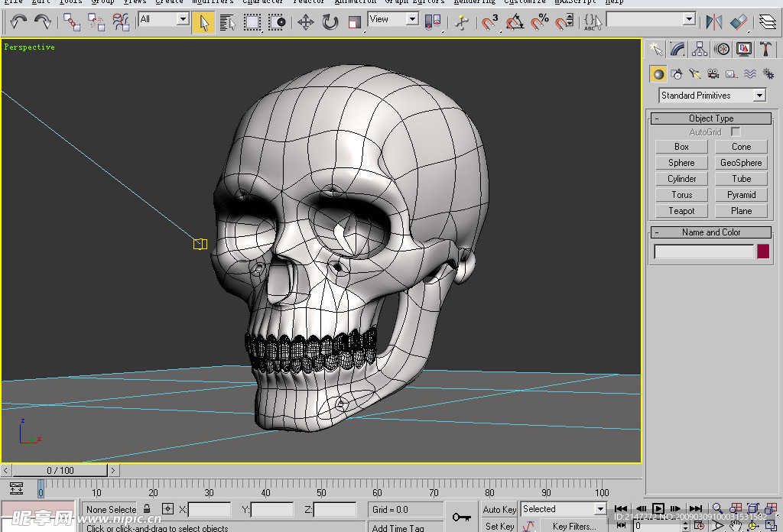Tick the AutoGrid checkbox
The height and width of the screenshot is (532, 783).
pos(736,131)
